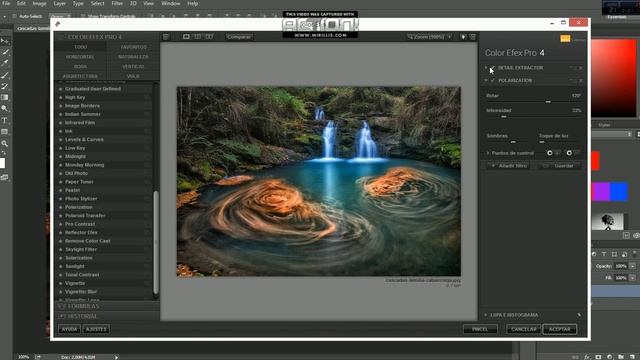Open Photoshop Layer menu
640x360 pixels.
[x=60, y=3]
